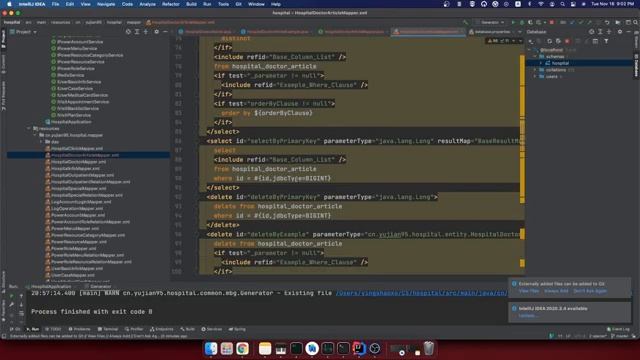Open the Navigate menu
640x360 pixels.
[106, 4]
